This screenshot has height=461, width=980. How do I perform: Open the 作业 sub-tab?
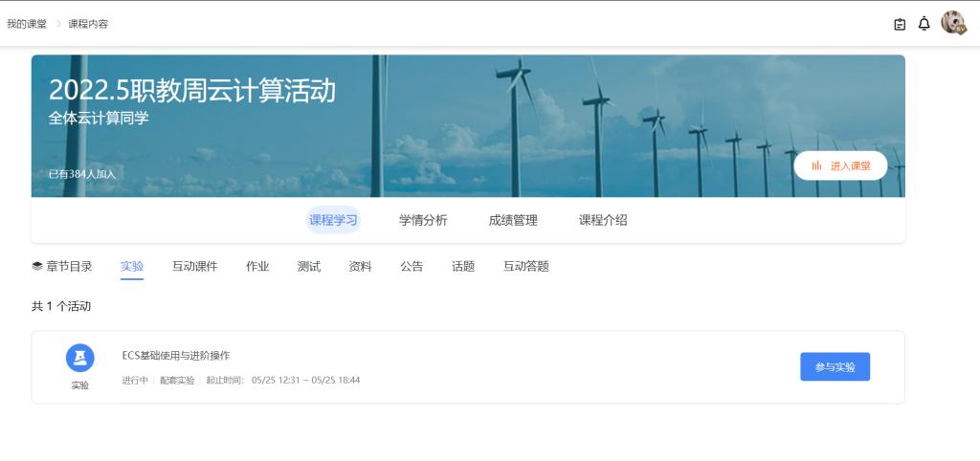[257, 267]
